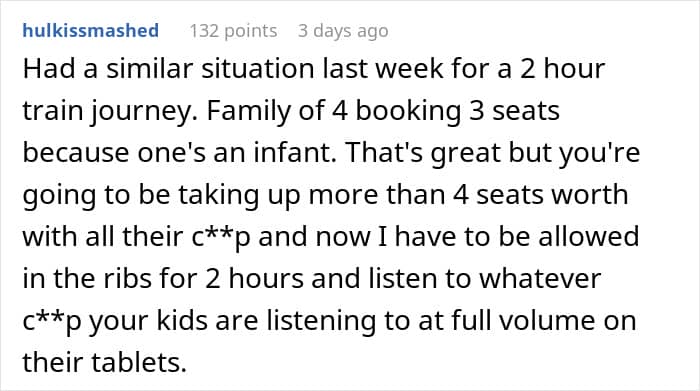Click the text 'because one's an infant'
700x391 pixels.
click(x=179, y=152)
